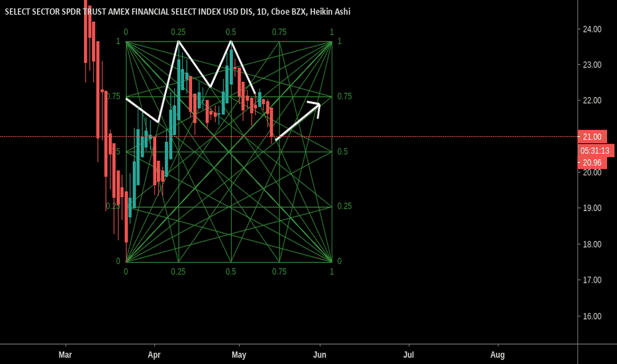Select the 23.00 price axis label
617x364 pixels.
(x=593, y=65)
